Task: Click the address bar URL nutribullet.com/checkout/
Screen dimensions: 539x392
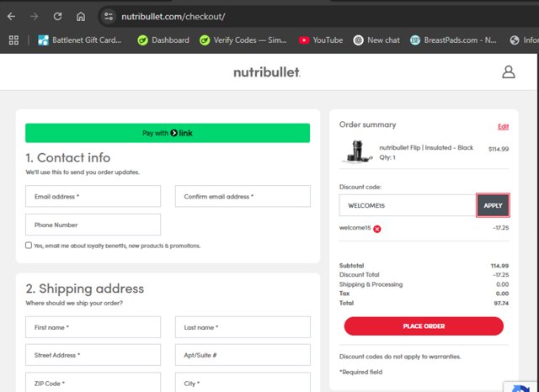Action: [173, 17]
